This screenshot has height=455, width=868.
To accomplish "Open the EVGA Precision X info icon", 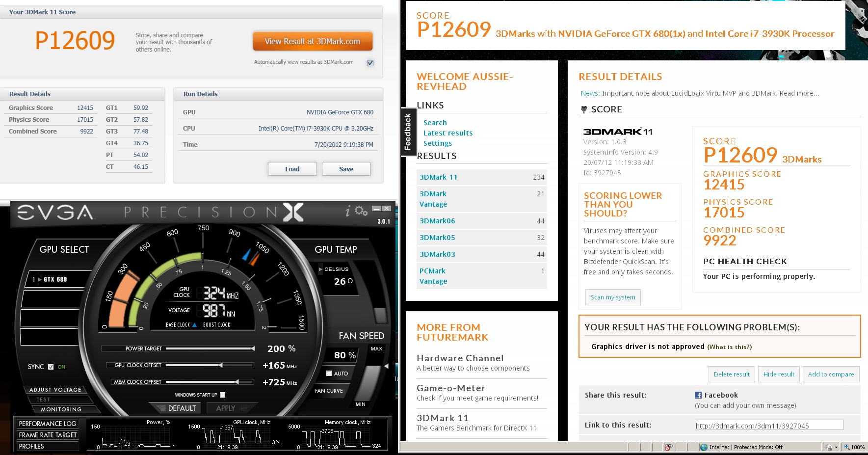I will click(x=348, y=212).
